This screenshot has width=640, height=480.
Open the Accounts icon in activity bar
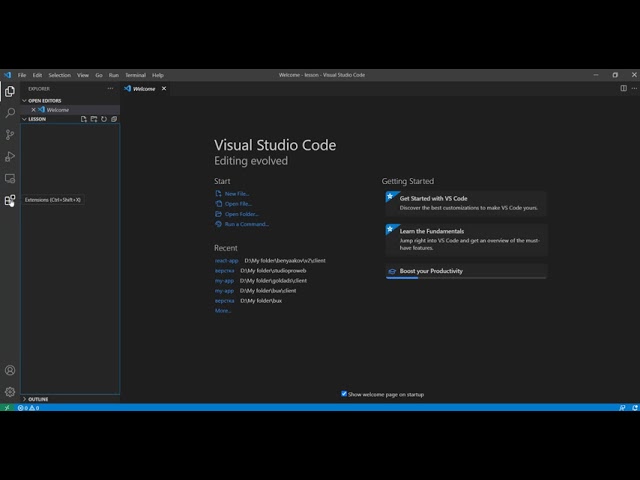[10, 370]
